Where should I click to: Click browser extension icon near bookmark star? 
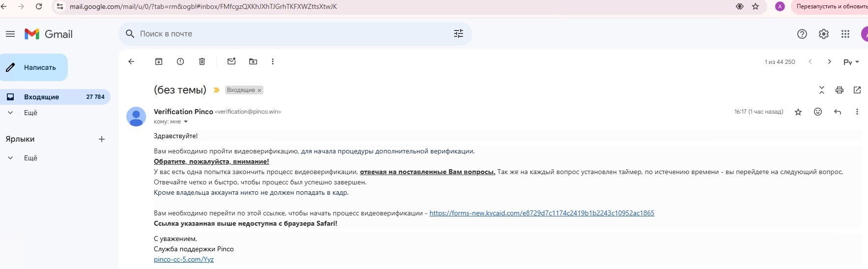click(740, 6)
